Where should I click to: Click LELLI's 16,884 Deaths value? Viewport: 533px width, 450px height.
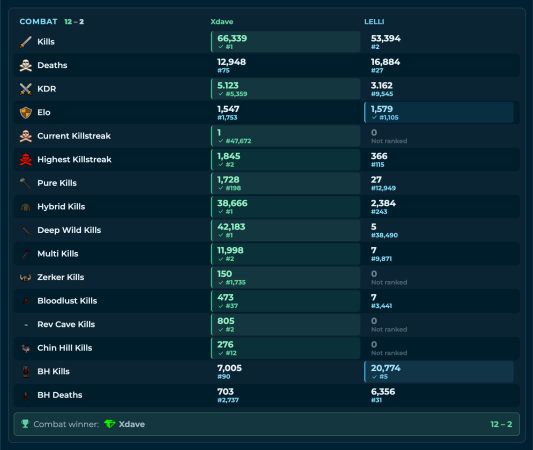(385, 62)
